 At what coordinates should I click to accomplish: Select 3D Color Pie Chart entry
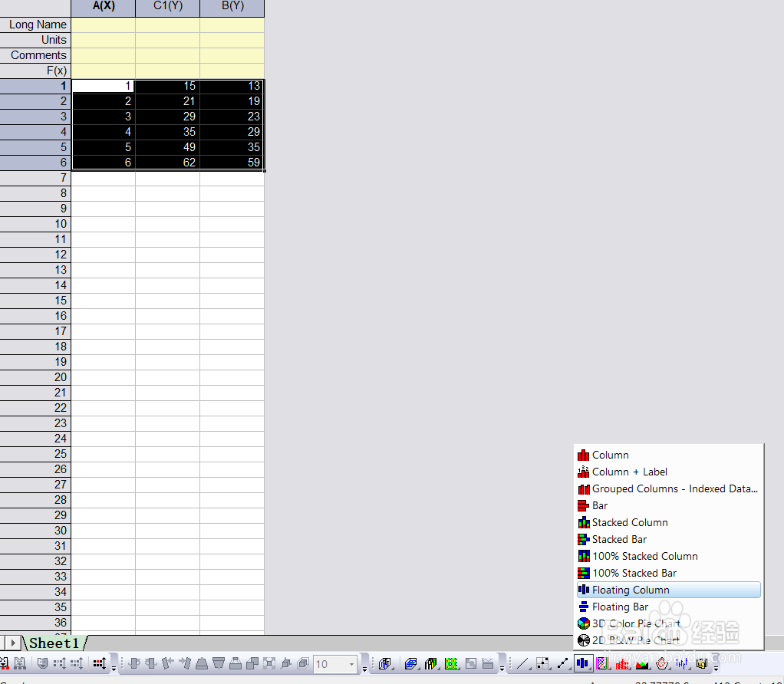click(668, 623)
